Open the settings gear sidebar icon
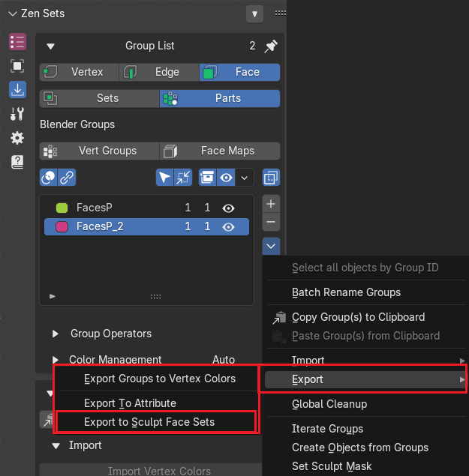This screenshot has width=469, height=476. coord(17,138)
